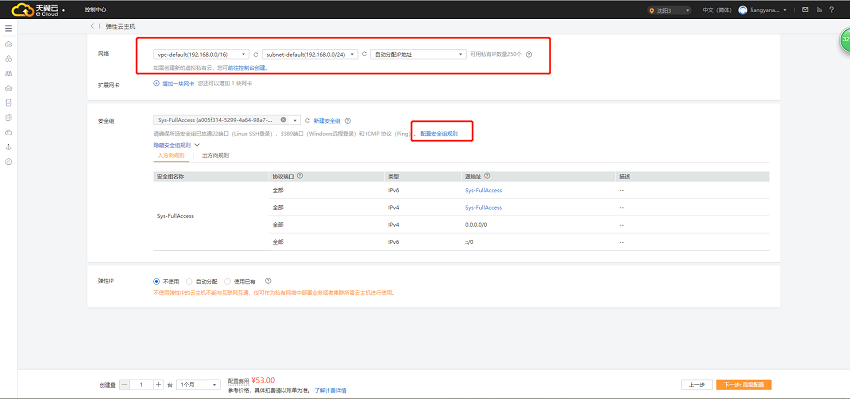Click Sys-FullAccess link in the IPv4 rule row

(x=484, y=208)
